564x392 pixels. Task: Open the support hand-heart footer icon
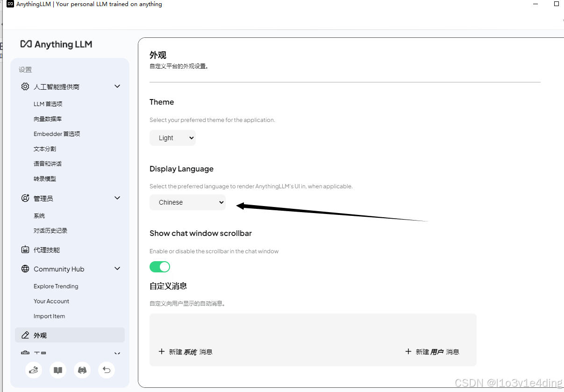[x=34, y=370]
